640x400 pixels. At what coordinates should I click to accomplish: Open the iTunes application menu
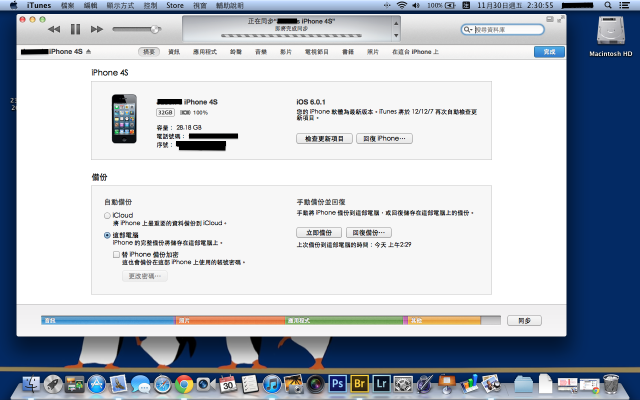pos(39,5)
